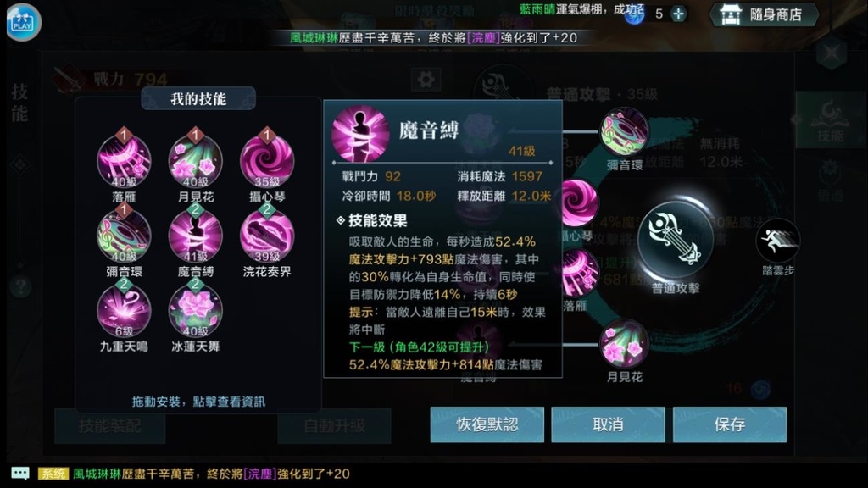Click the 保存 save button
868x488 pixels.
[730, 424]
